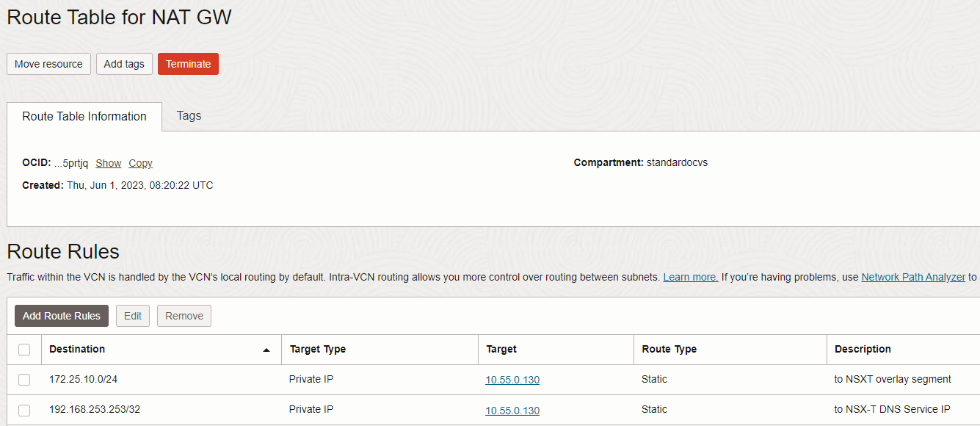Open the 10.55.0.130 DNS Service target link
The height and width of the screenshot is (426, 980).
coord(512,410)
